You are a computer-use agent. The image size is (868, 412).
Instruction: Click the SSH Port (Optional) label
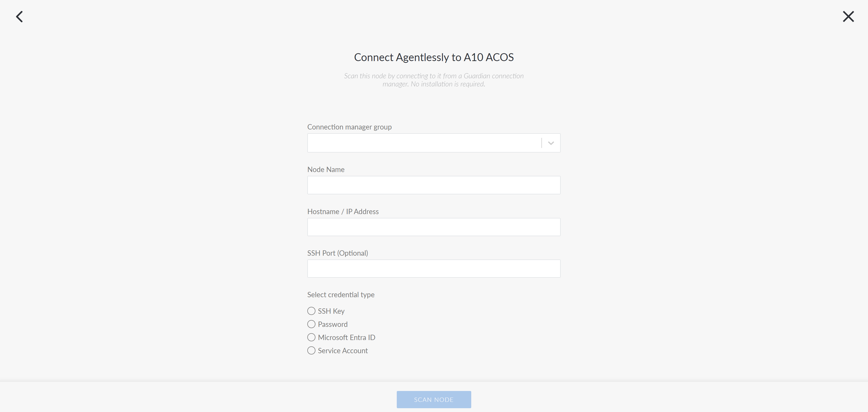(338, 253)
